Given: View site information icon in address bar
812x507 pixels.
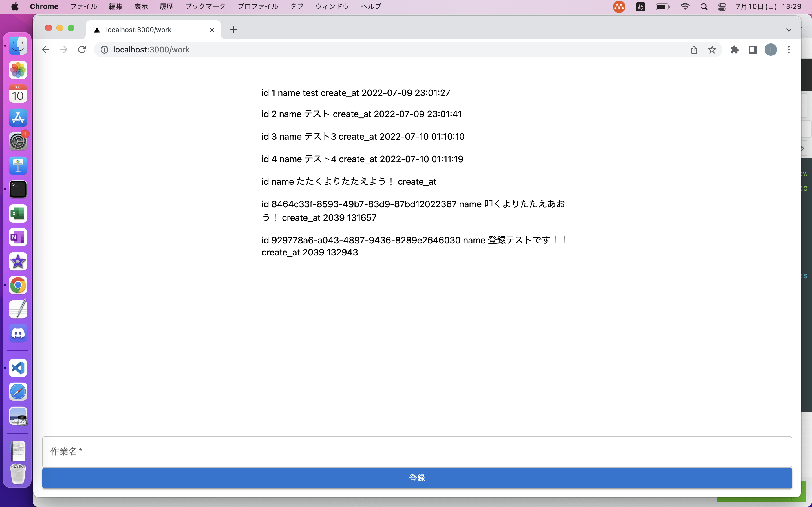Looking at the screenshot, I should (104, 50).
